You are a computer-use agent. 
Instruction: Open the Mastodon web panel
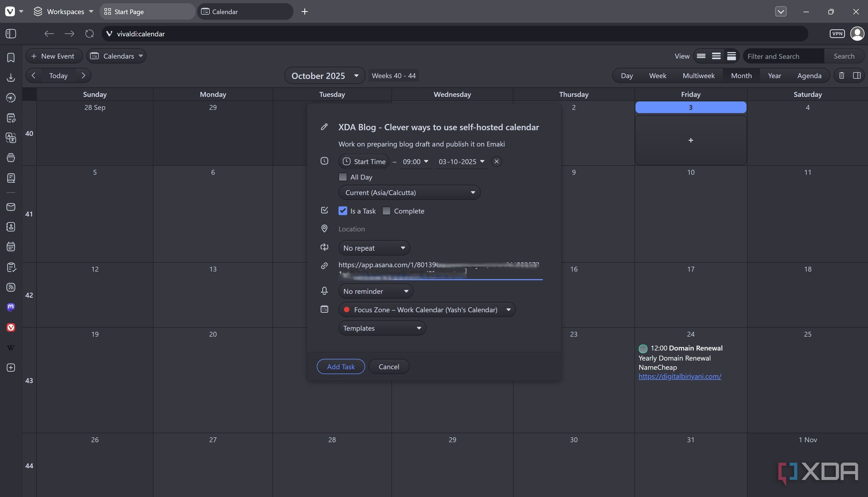pyautogui.click(x=11, y=307)
